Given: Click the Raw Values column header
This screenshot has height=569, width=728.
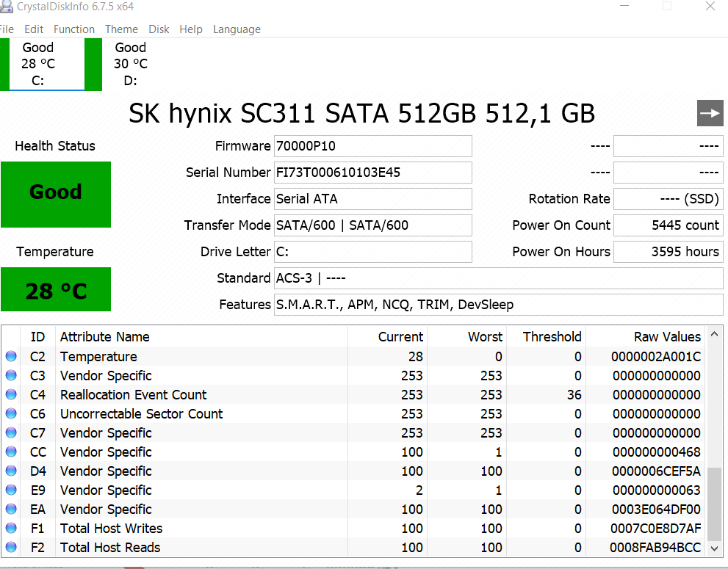Looking at the screenshot, I should point(646,336).
